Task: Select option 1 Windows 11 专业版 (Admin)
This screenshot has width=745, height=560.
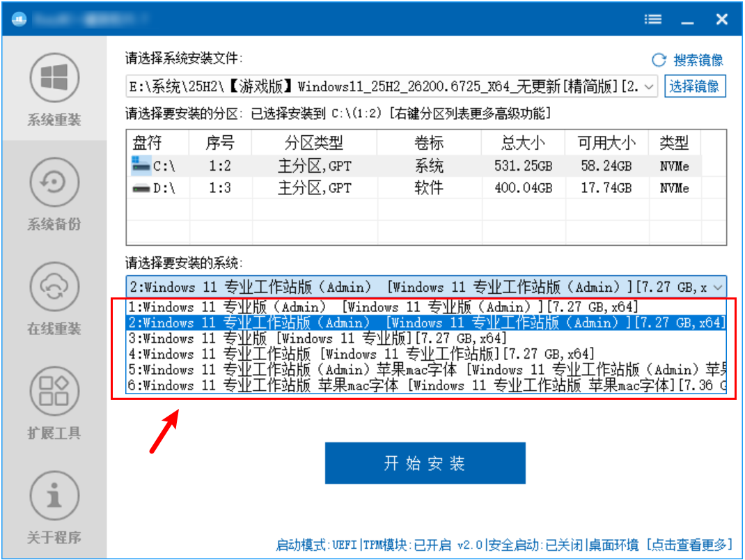Action: click(x=426, y=307)
